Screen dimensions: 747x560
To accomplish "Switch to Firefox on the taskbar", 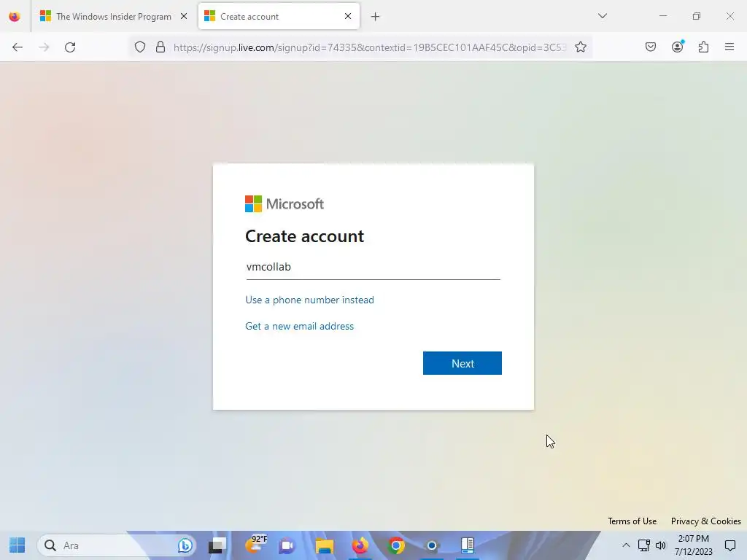I will (x=360, y=545).
